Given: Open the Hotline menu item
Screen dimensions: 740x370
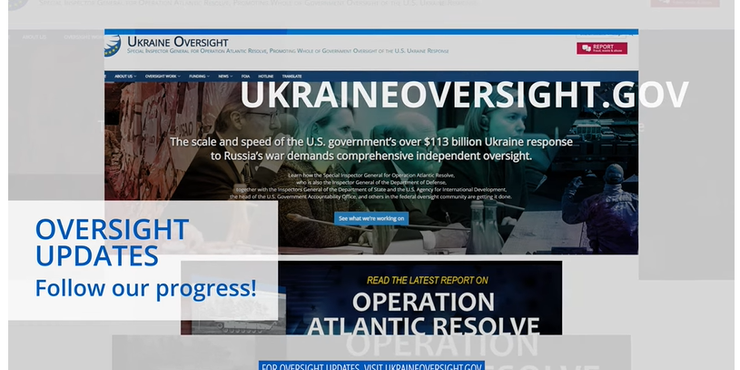Looking at the screenshot, I should 266,76.
